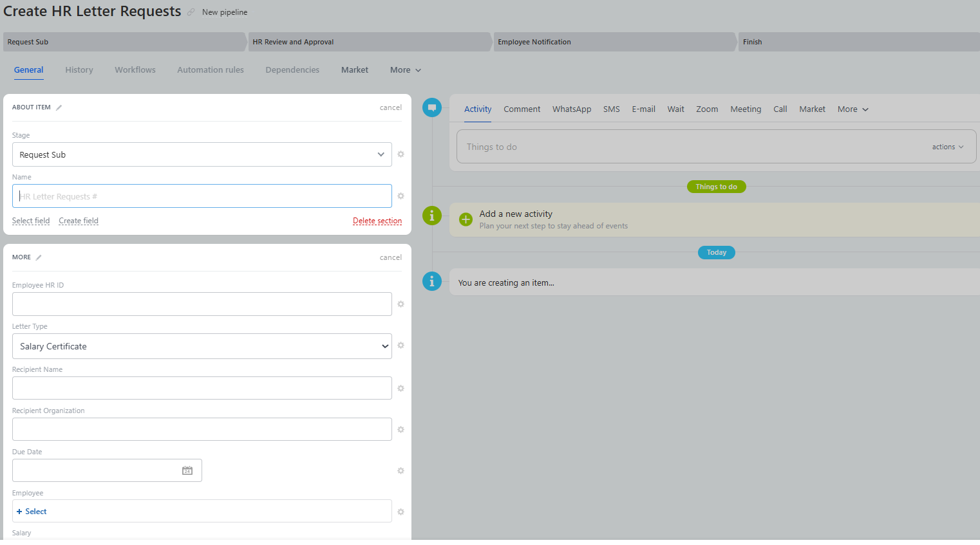The width and height of the screenshot is (980, 545).
Task: Click the pencil icon next to MORE section
Action: pyautogui.click(x=39, y=257)
